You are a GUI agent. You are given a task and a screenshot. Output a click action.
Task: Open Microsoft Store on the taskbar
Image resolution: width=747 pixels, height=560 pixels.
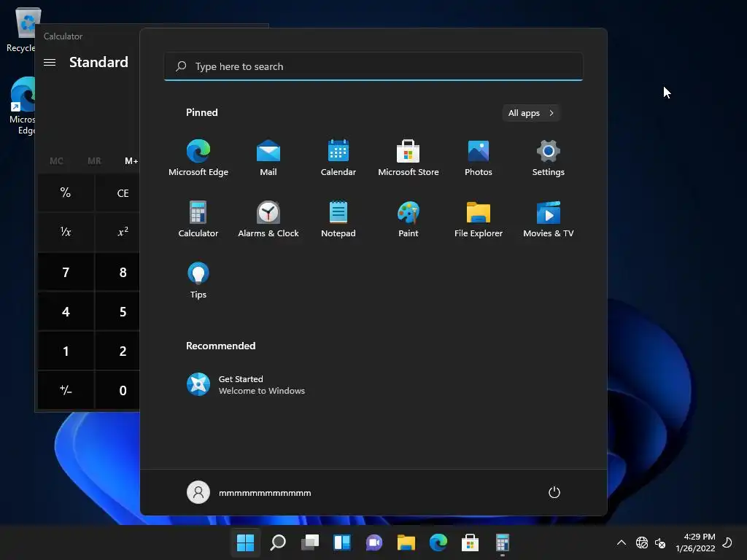471,542
